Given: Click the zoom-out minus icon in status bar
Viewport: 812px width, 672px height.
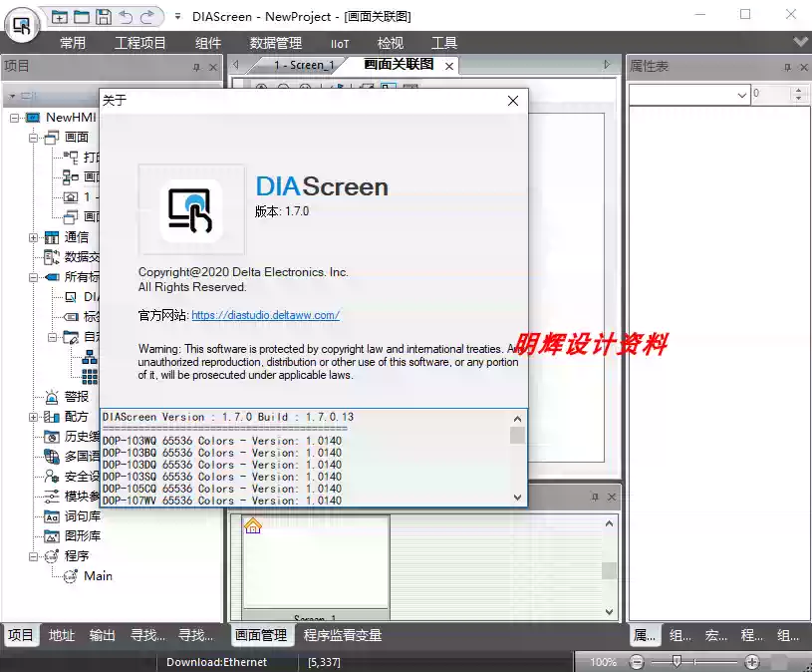Looking at the screenshot, I should pyautogui.click(x=637, y=662).
